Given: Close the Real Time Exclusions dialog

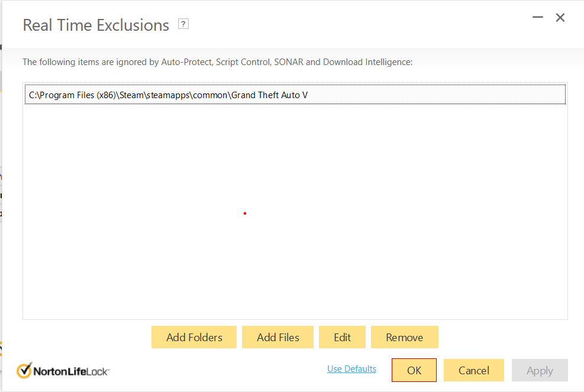Looking at the screenshot, I should click(560, 18).
